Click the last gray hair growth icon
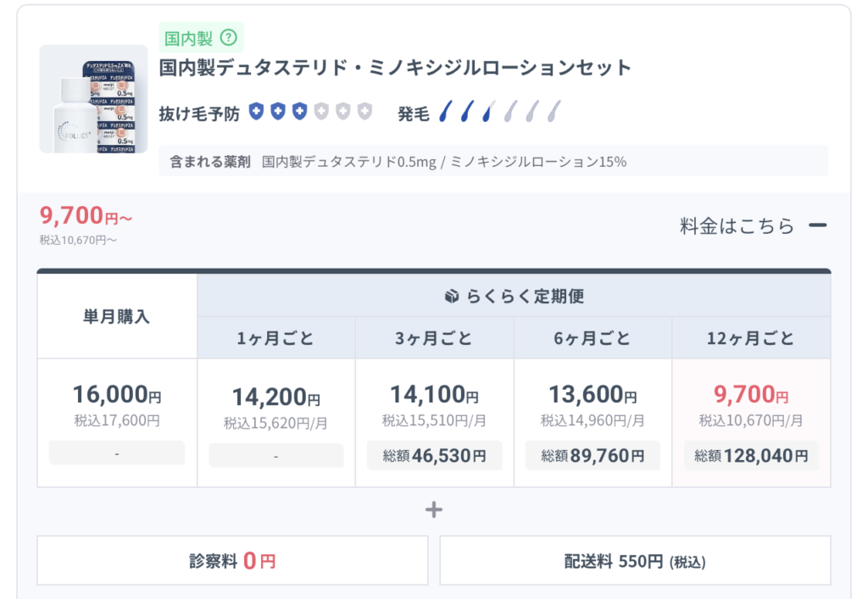This screenshot has width=868, height=599. [x=554, y=112]
